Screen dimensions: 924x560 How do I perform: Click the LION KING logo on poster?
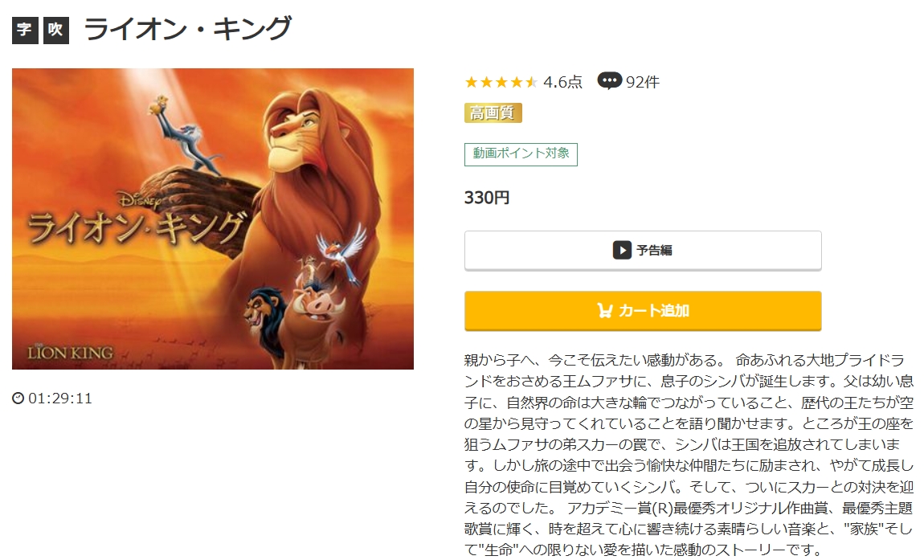click(x=70, y=353)
